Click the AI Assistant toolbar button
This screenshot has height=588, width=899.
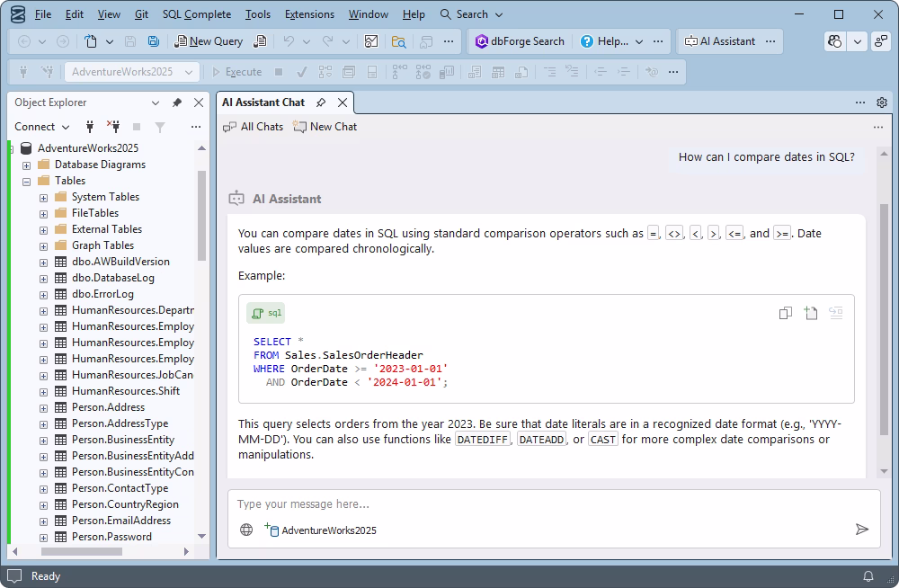point(719,41)
